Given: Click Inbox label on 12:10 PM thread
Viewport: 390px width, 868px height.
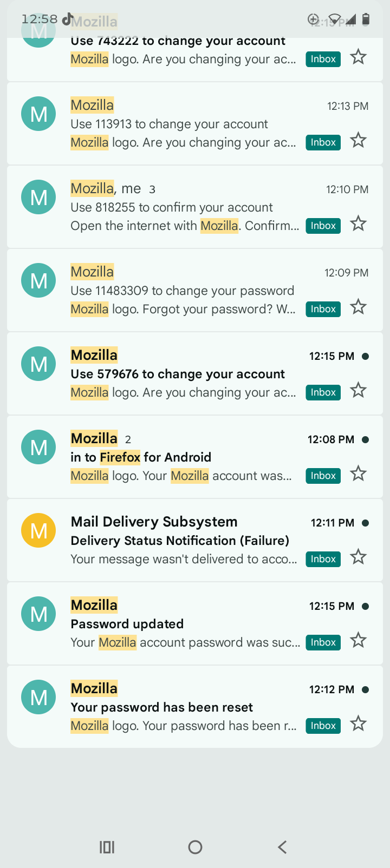Looking at the screenshot, I should 323,226.
